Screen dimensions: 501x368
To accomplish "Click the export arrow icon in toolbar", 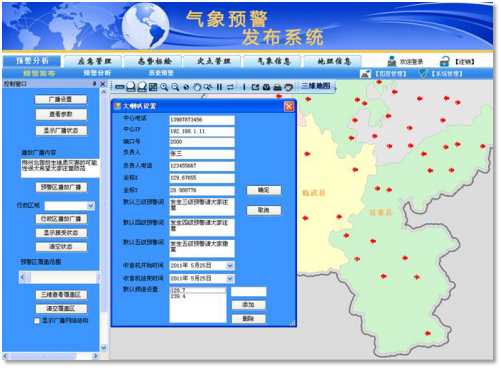I will click(255, 87).
